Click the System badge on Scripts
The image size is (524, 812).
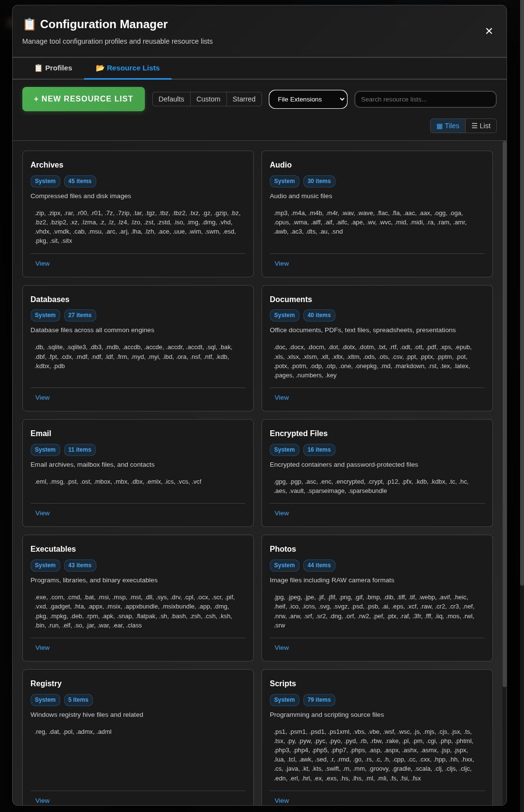click(x=284, y=700)
